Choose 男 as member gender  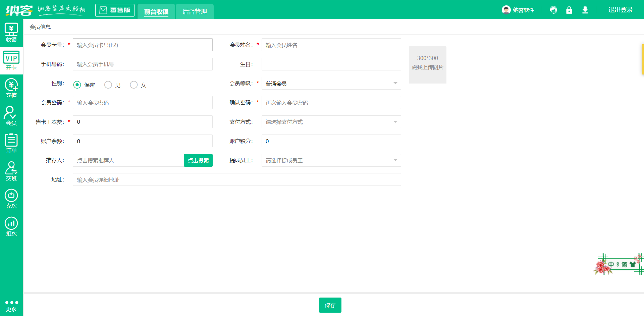(x=108, y=85)
